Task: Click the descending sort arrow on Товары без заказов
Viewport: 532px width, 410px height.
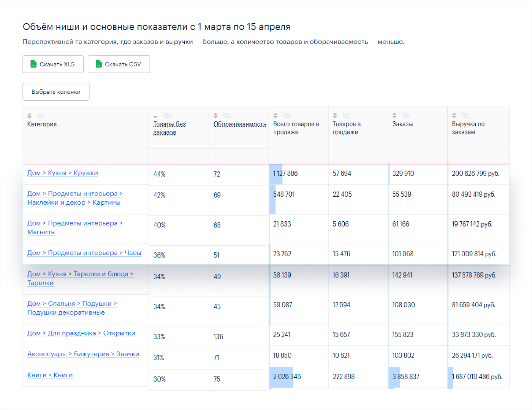Action: pos(155,117)
